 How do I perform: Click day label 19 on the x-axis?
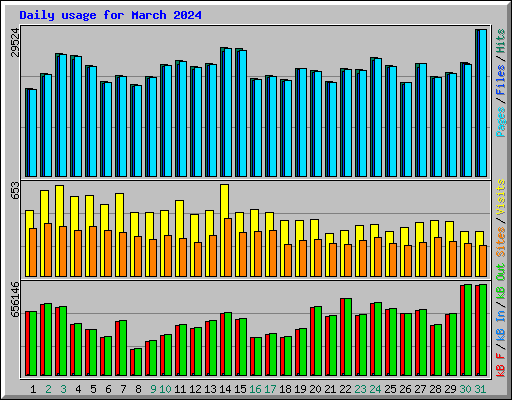tap(300, 389)
